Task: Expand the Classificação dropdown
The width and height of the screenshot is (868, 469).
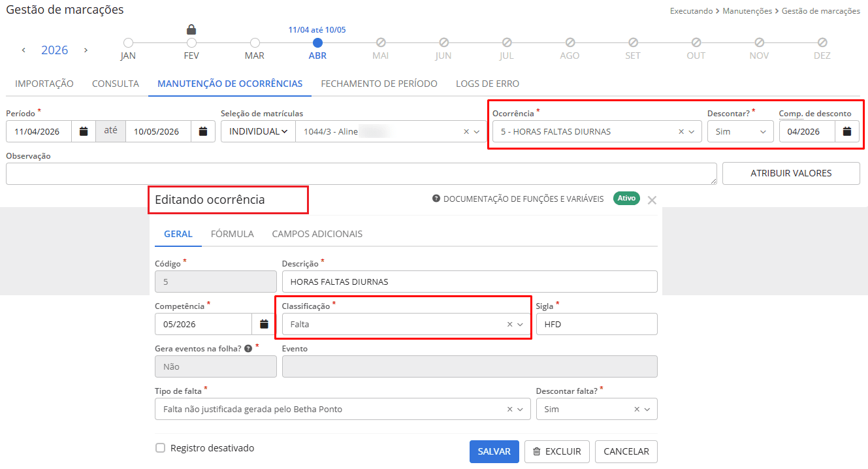Action: pos(521,324)
